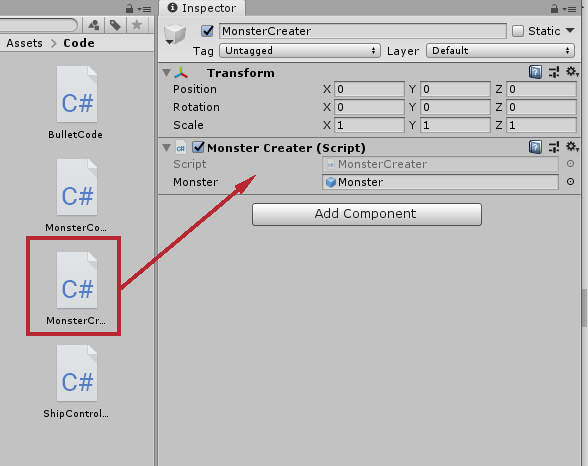Click the object name field MonsterCreater
Image resolution: width=588 pixels, height=466 pixels.
pos(363,31)
